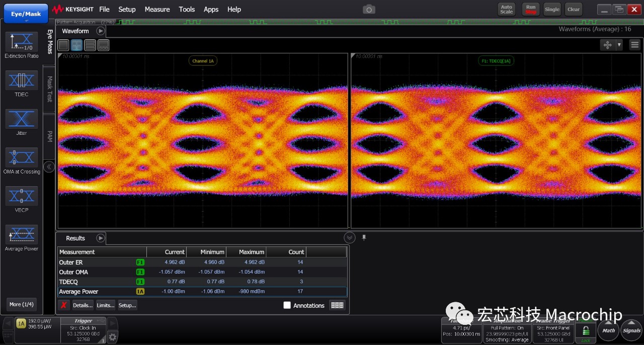Select the OMA at Crossing measurement icon

tap(22, 157)
